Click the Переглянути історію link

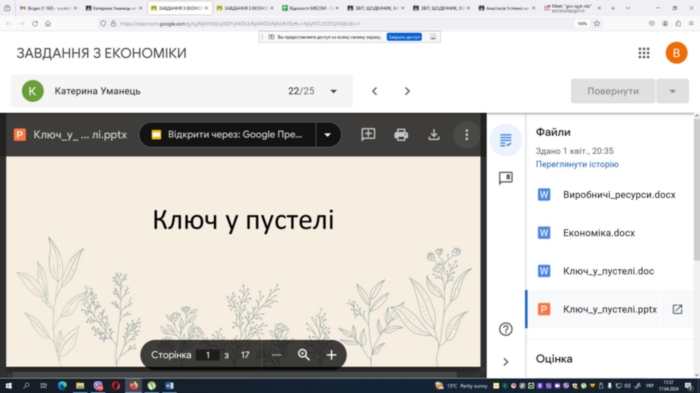pos(577,164)
